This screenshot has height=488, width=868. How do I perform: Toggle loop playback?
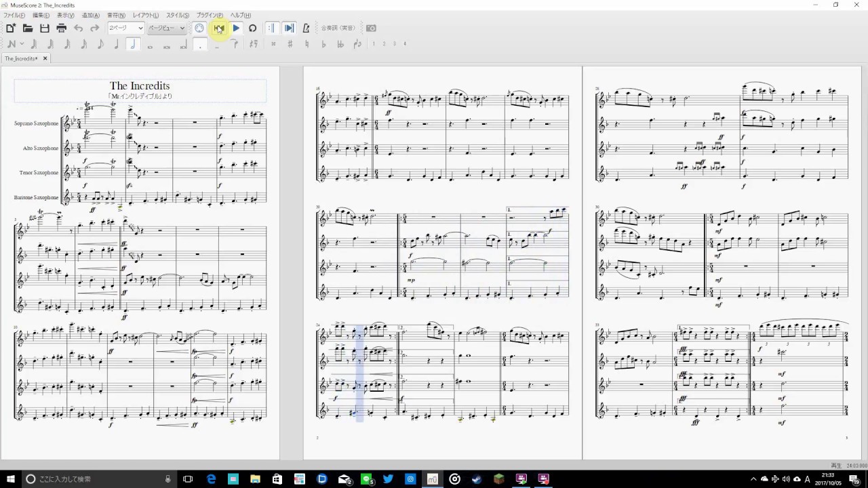pyautogui.click(x=252, y=28)
